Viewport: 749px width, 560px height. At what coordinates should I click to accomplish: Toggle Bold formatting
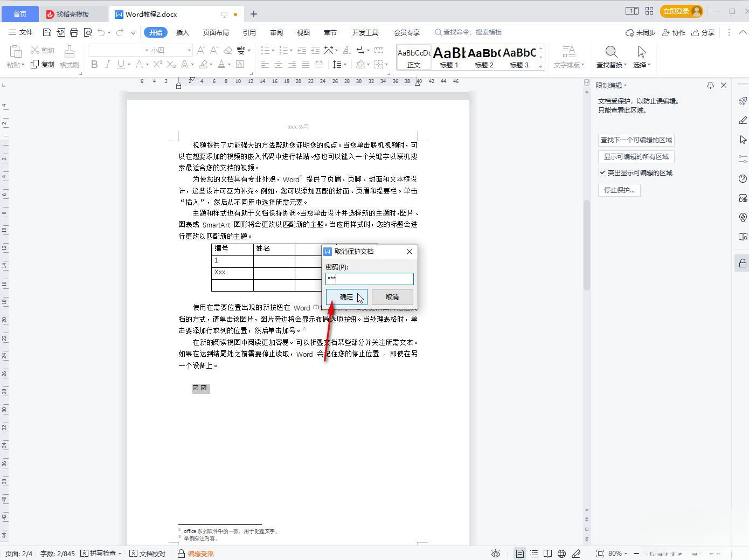[94, 64]
